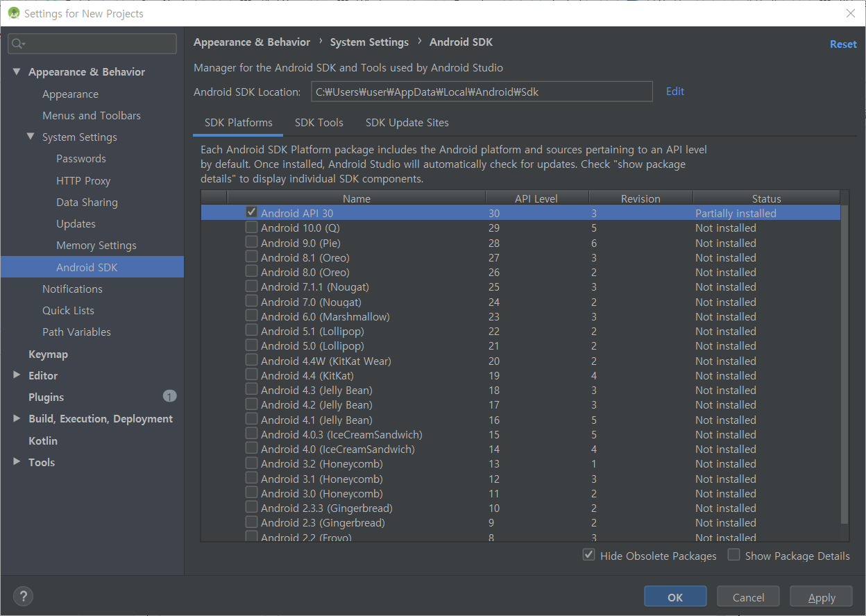The image size is (866, 616).
Task: Click the search magnifier icon in settings search
Action: [17, 44]
